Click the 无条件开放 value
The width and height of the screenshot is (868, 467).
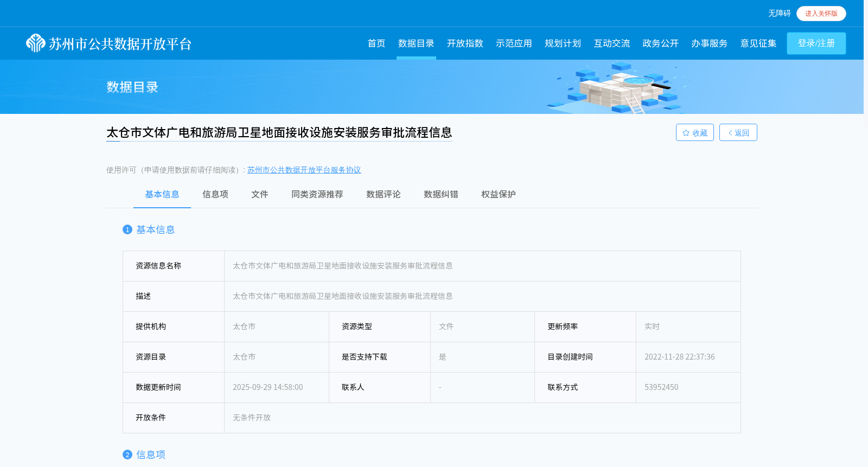tap(252, 418)
